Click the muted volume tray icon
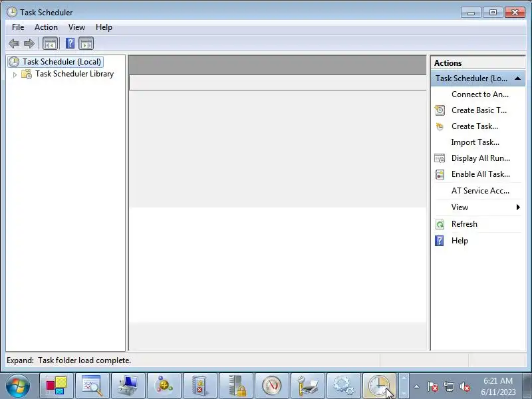532x399 pixels. point(464,386)
